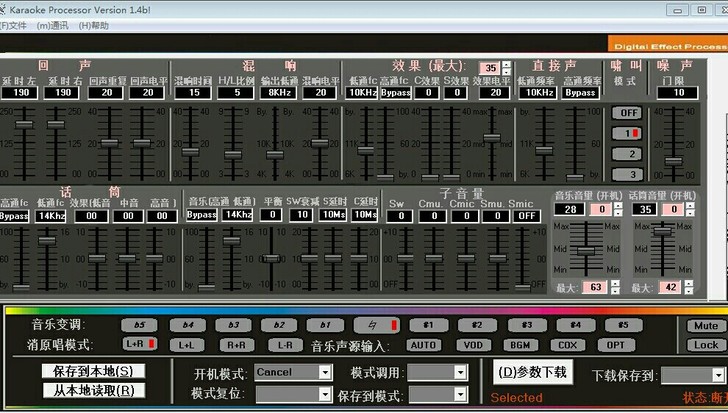
Task: Turn howl suppression mode OFF
Action: point(627,113)
